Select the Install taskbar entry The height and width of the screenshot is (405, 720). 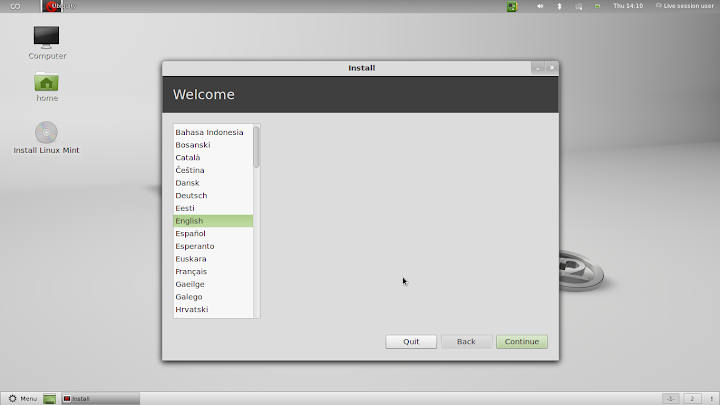101,399
